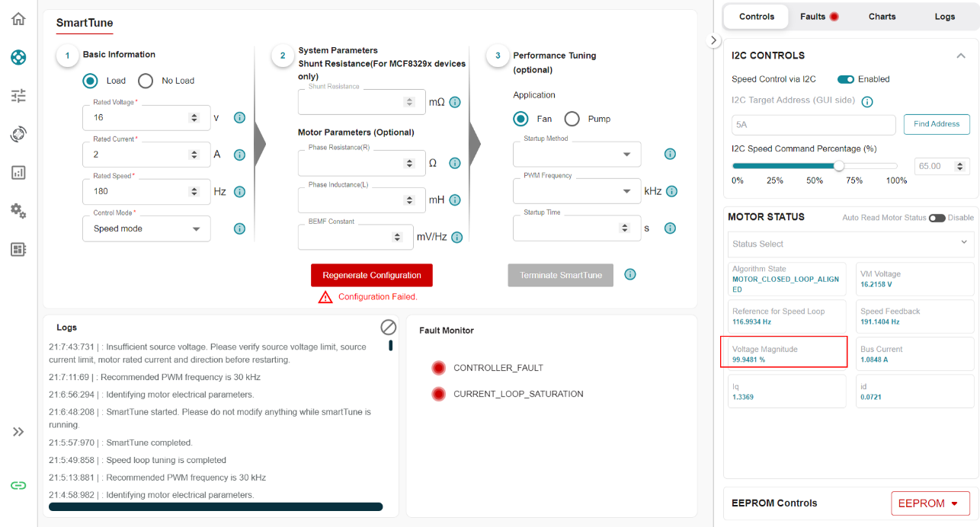The image size is (980, 527).
Task: Toggle Speed Control via I2C switch
Action: click(x=845, y=79)
